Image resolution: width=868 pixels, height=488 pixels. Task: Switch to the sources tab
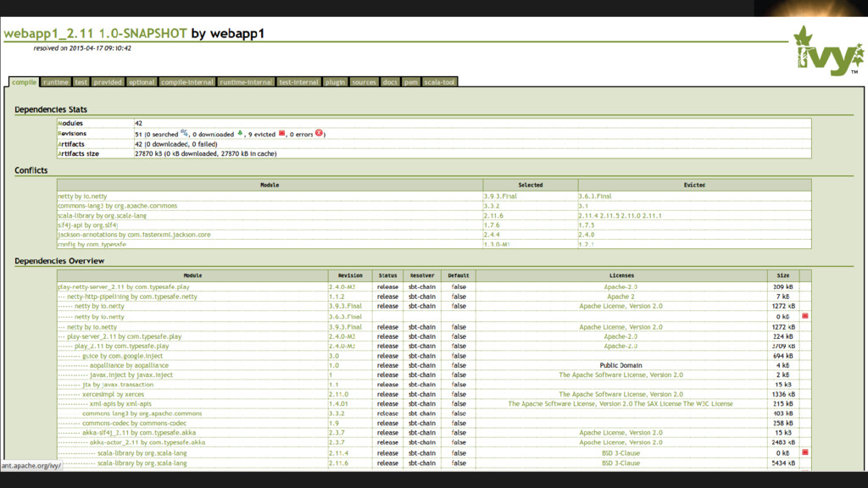[x=364, y=82]
